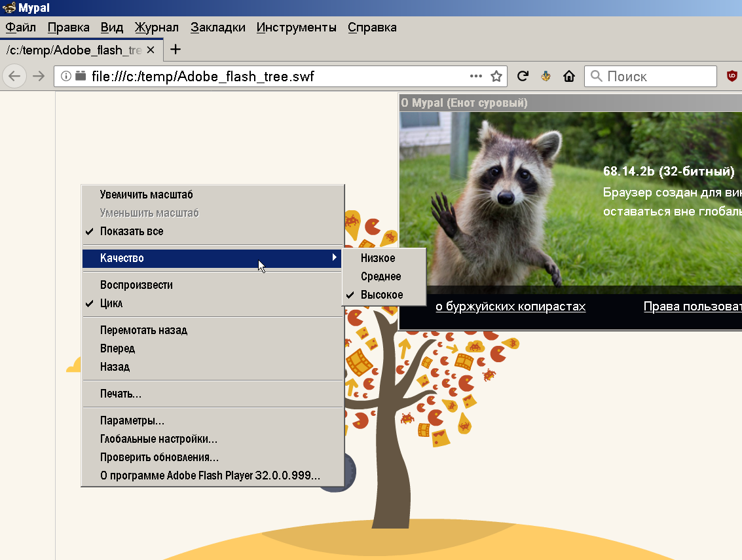Choose 'Перемотать назад' in context menu
This screenshot has height=560, width=742.
[x=212, y=330]
